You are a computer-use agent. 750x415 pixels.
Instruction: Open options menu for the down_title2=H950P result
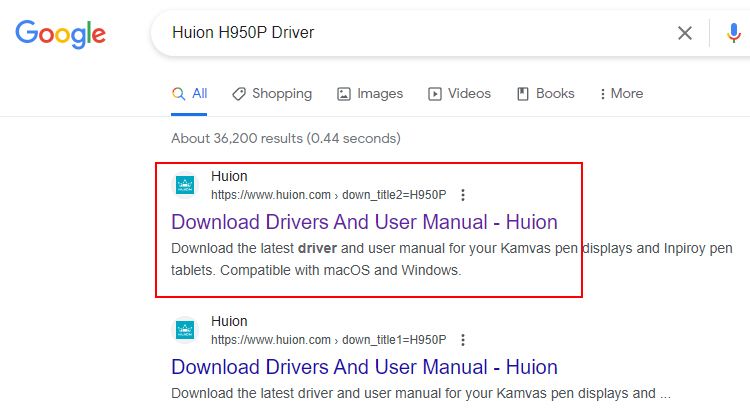463,195
